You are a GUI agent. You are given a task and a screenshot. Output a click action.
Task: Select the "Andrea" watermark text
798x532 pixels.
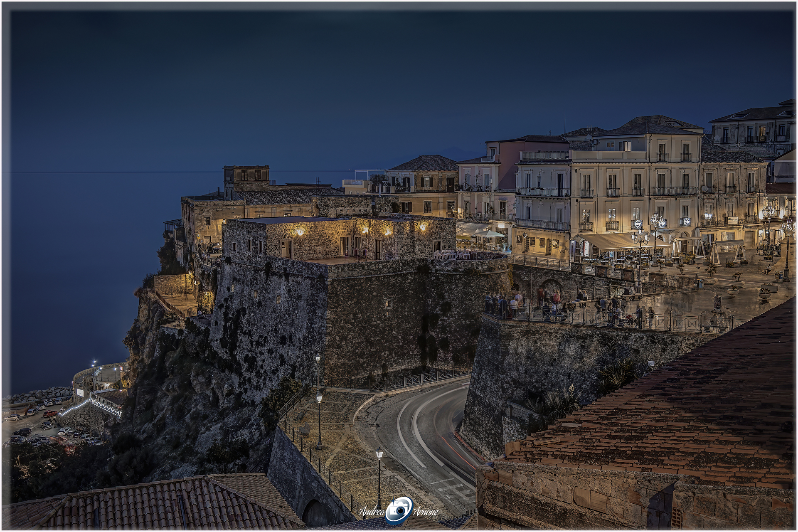point(373,512)
